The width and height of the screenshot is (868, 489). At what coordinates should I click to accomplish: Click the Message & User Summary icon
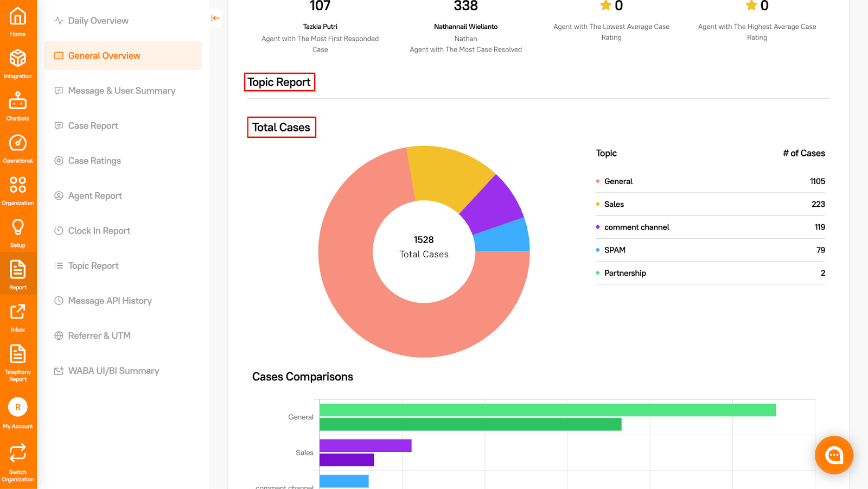[x=59, y=91]
